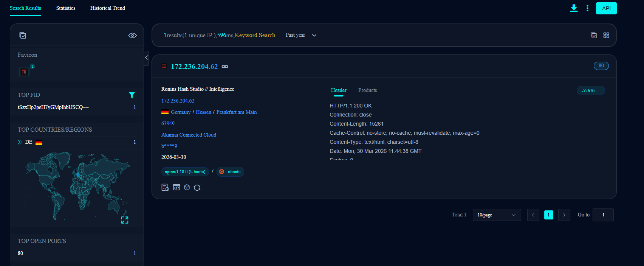Filter by Germany country link
This screenshot has height=266, width=644.
(x=181, y=112)
